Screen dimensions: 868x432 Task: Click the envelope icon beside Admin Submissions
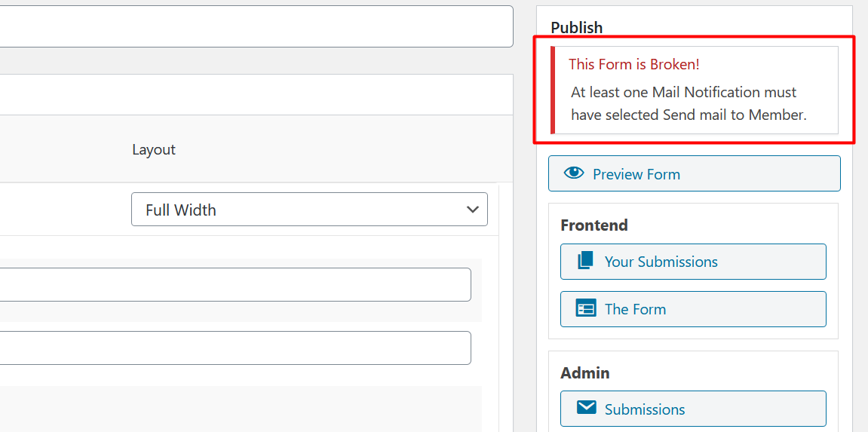click(x=586, y=408)
